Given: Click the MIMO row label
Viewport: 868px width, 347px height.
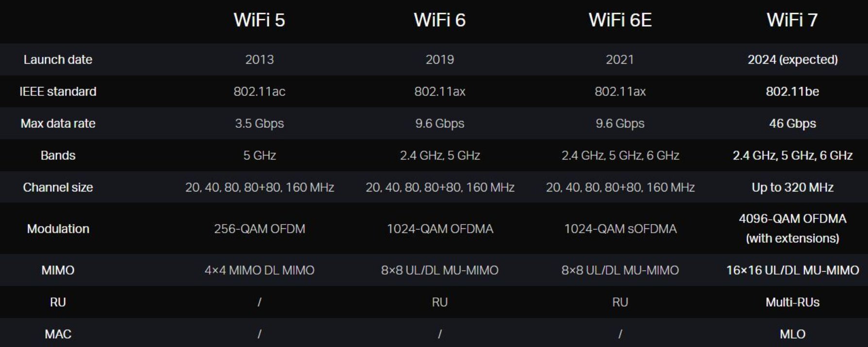Looking at the screenshot, I should (58, 270).
